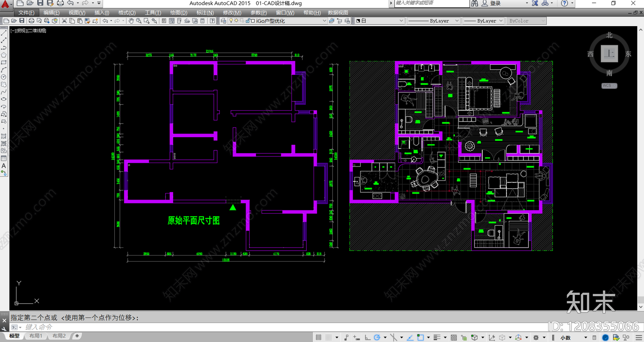This screenshot has height=342, width=644.
Task: Select the Multiline Text A tool
Action: [x=4, y=166]
